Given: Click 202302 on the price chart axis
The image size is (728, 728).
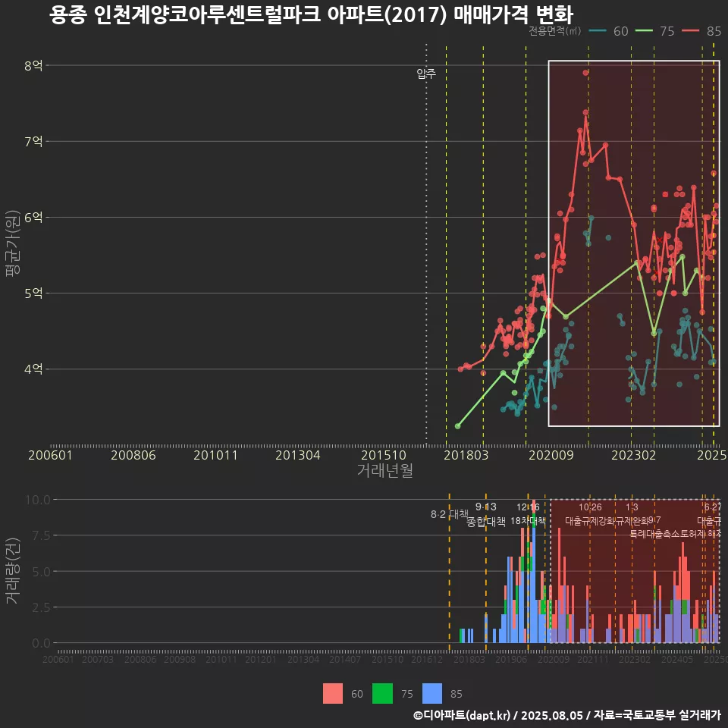Looking at the screenshot, I should click(x=634, y=455).
